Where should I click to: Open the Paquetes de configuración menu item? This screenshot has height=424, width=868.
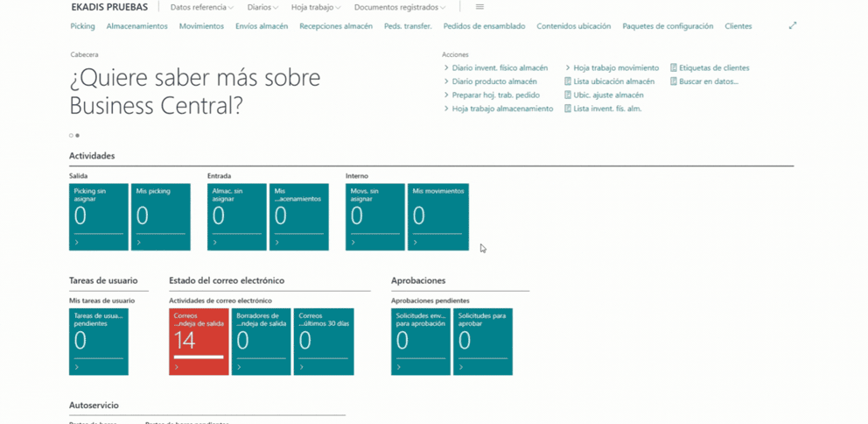click(667, 26)
